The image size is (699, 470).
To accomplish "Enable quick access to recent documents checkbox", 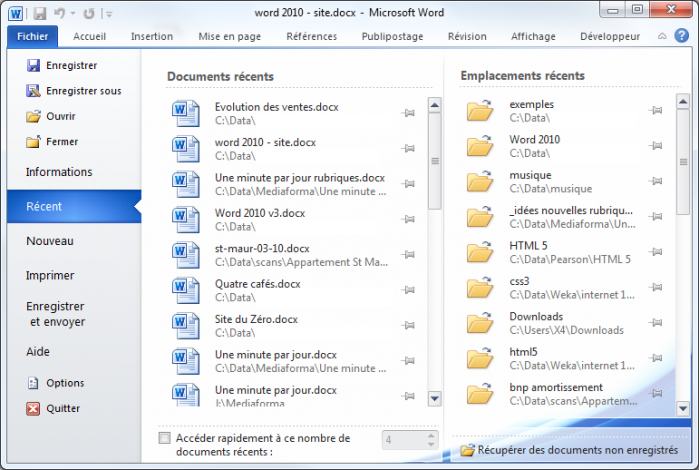I will pyautogui.click(x=164, y=438).
